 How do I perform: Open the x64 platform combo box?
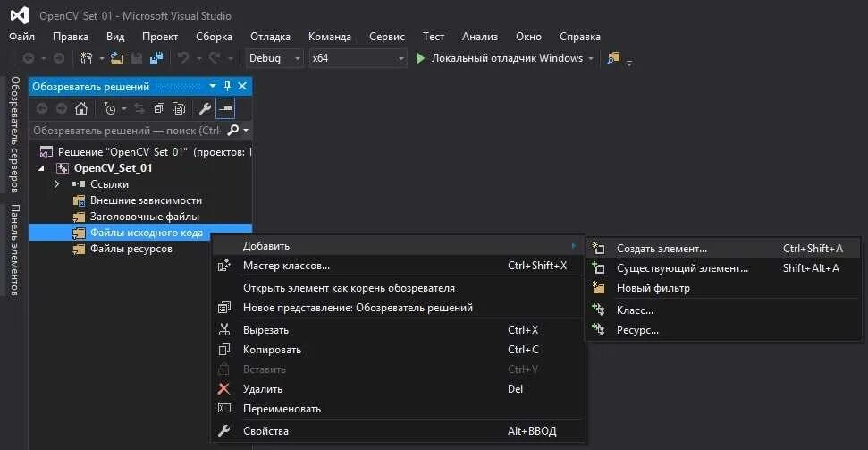coord(358,58)
